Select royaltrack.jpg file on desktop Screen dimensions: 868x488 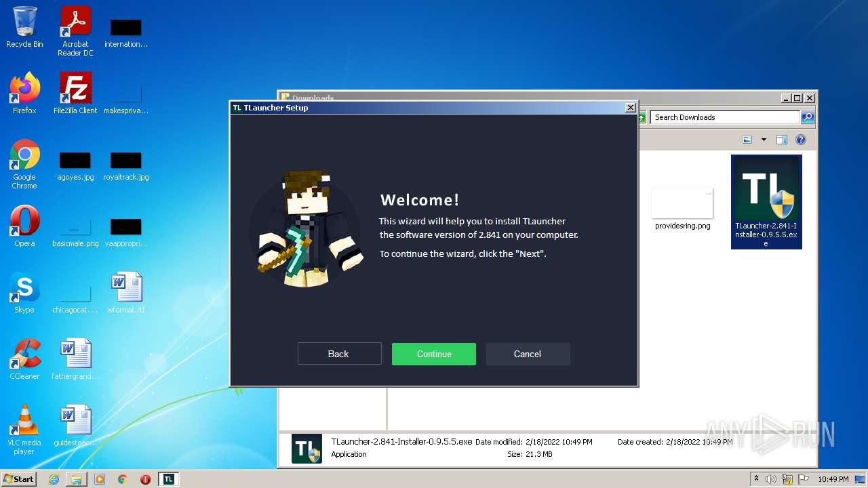click(126, 167)
